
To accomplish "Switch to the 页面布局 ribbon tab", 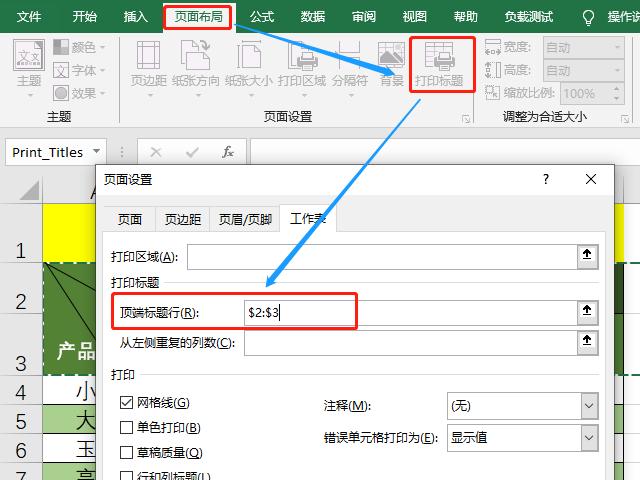I will [x=198, y=17].
